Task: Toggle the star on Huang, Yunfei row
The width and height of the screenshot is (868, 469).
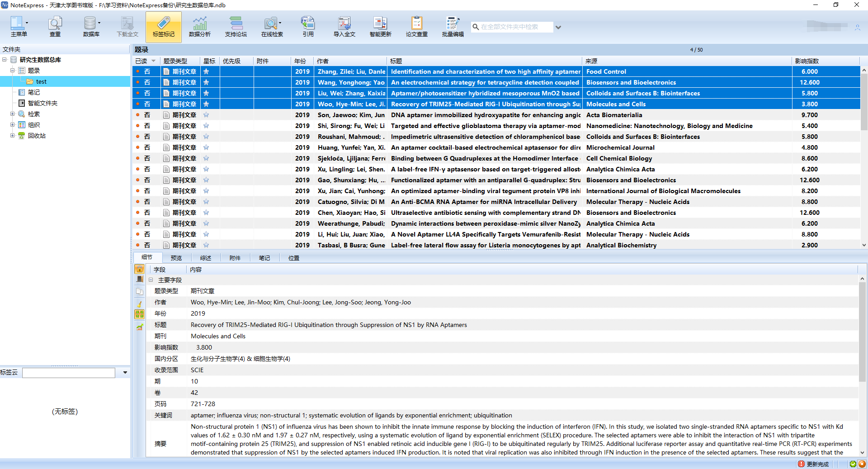Action: tap(206, 147)
